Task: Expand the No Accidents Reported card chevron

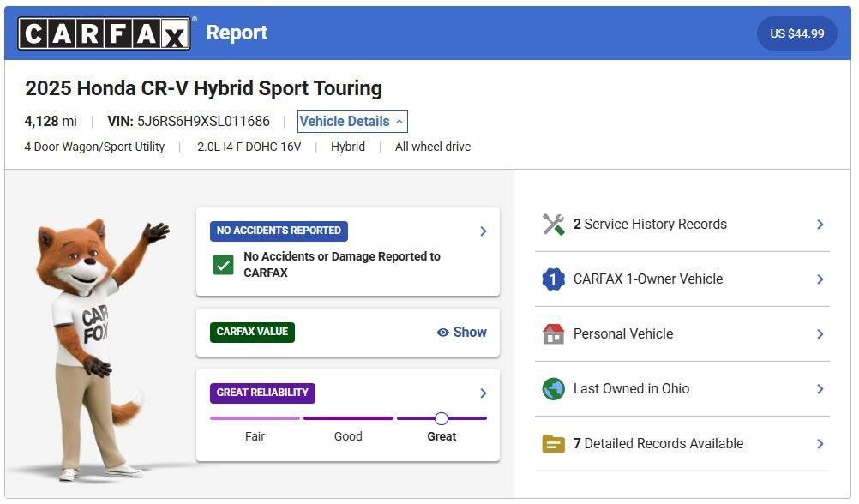Action: tap(484, 231)
